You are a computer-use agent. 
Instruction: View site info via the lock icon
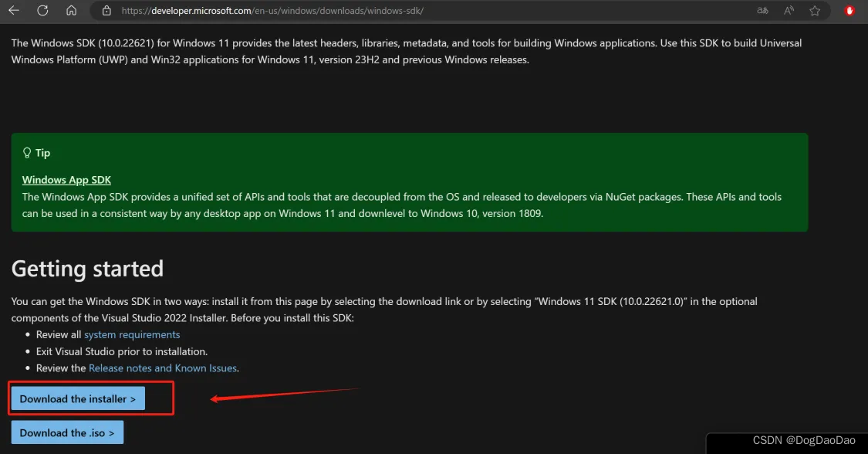[106, 11]
